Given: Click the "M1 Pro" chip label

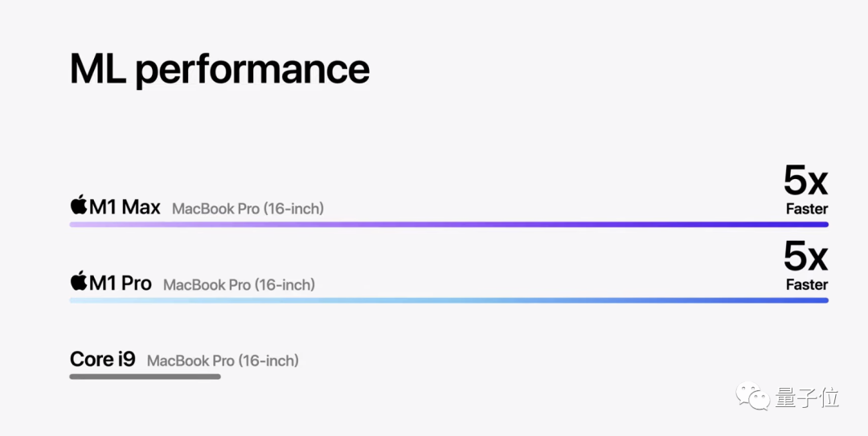Looking at the screenshot, I should tap(121, 283).
